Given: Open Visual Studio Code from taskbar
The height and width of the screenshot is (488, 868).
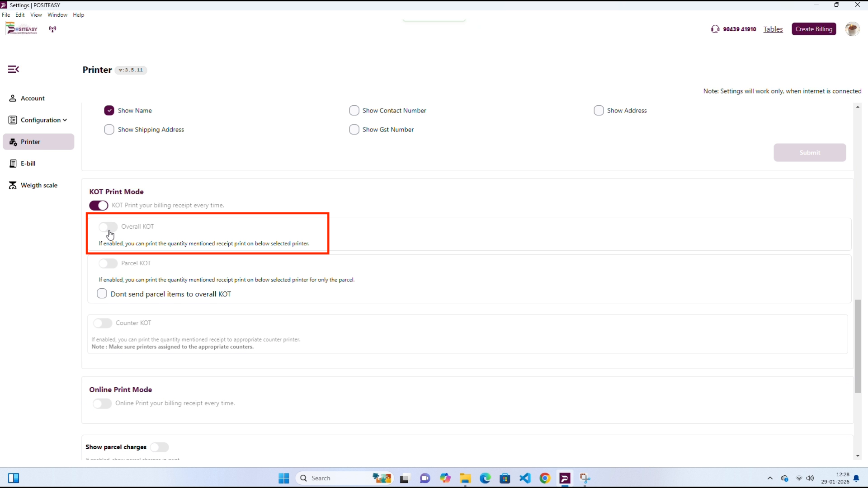Looking at the screenshot, I should 525,478.
